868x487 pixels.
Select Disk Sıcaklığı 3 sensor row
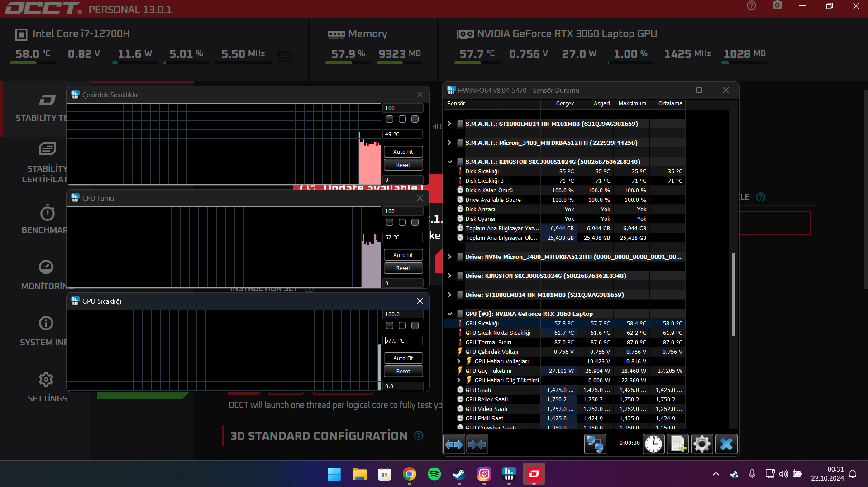pyautogui.click(x=565, y=181)
